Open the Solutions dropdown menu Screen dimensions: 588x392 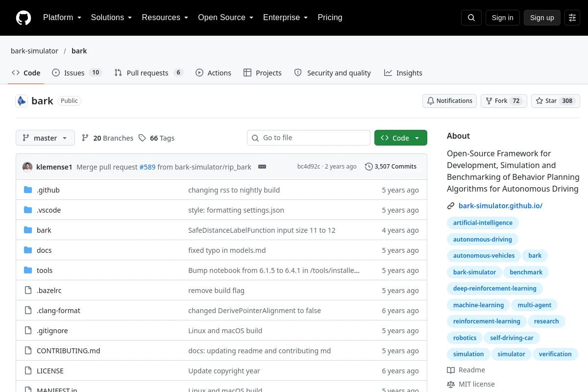pos(111,18)
